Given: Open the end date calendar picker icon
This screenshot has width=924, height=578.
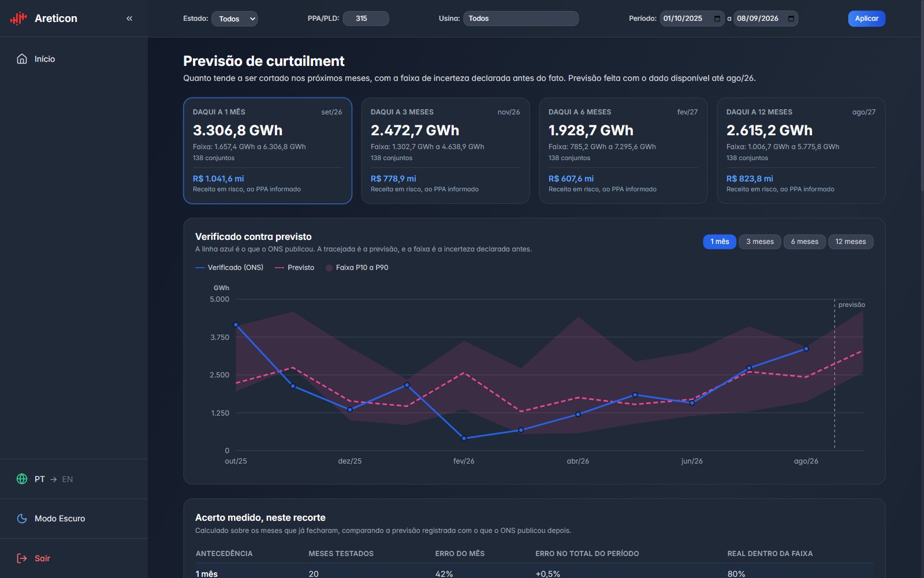Looking at the screenshot, I should [x=791, y=18].
